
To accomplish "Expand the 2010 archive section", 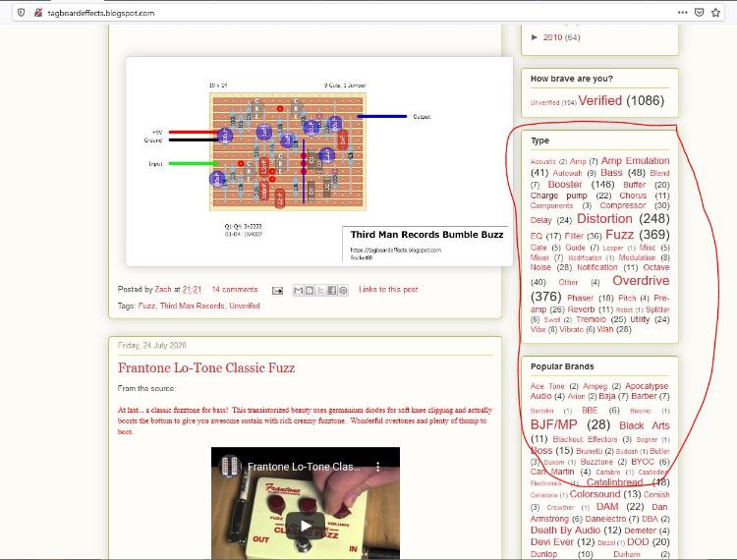I will click(535, 37).
